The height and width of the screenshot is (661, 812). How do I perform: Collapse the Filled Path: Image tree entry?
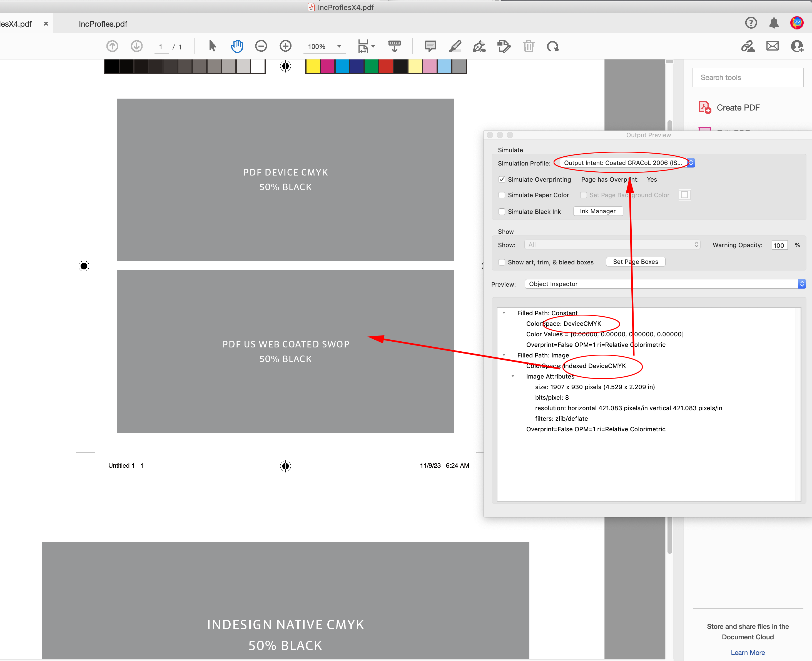pyautogui.click(x=504, y=355)
